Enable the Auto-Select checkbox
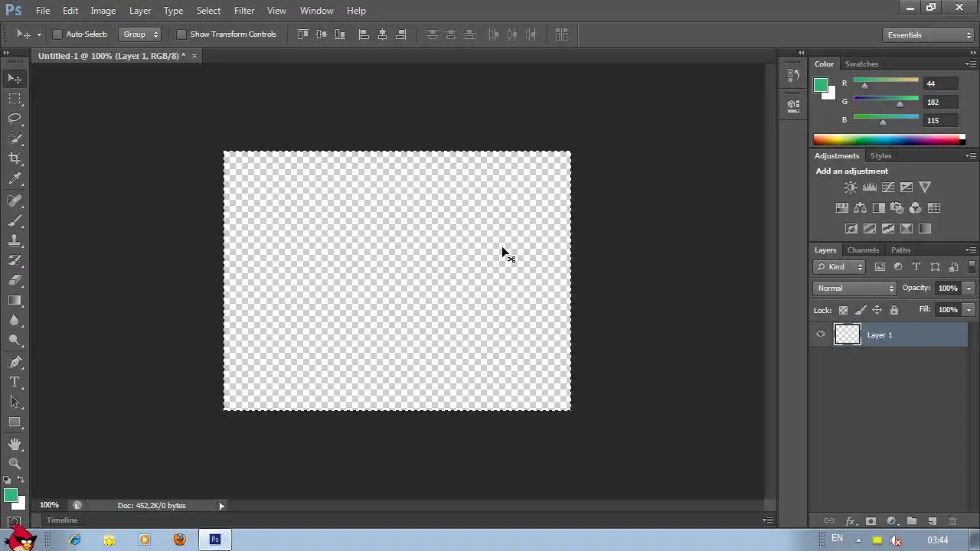The image size is (980, 551). pyautogui.click(x=57, y=34)
